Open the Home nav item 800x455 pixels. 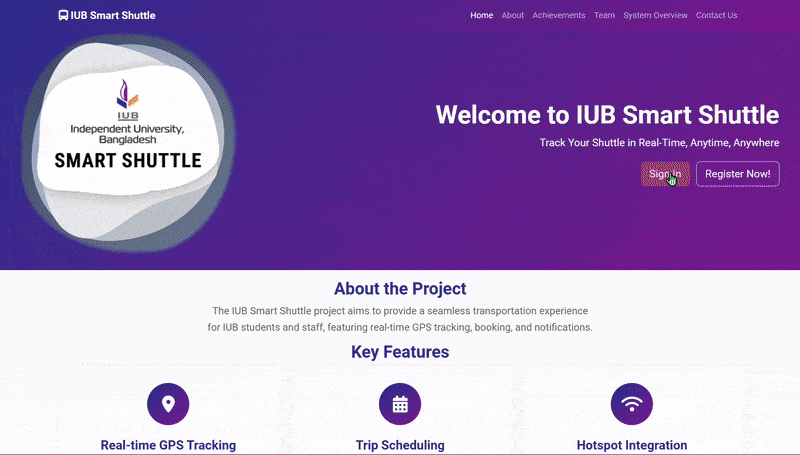click(482, 15)
